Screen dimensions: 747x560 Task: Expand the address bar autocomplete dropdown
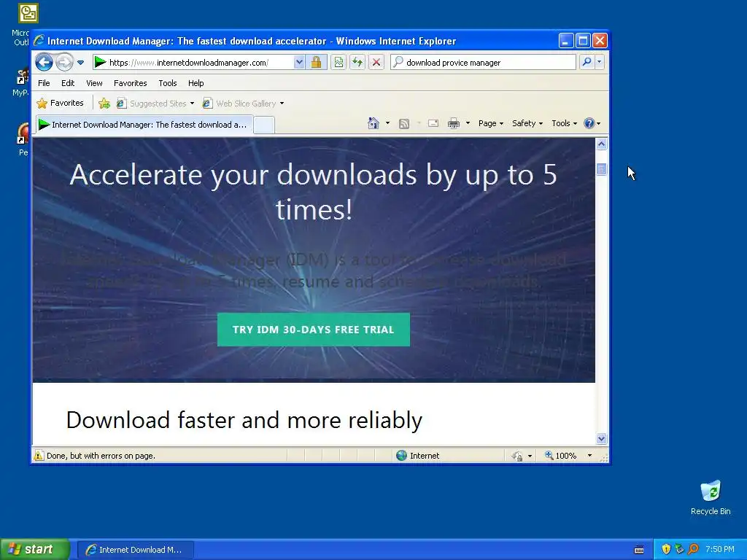[x=298, y=63]
